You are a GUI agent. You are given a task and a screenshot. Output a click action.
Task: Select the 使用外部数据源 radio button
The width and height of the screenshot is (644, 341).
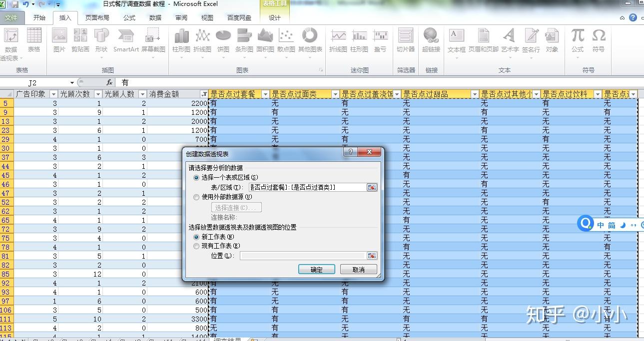click(x=196, y=197)
